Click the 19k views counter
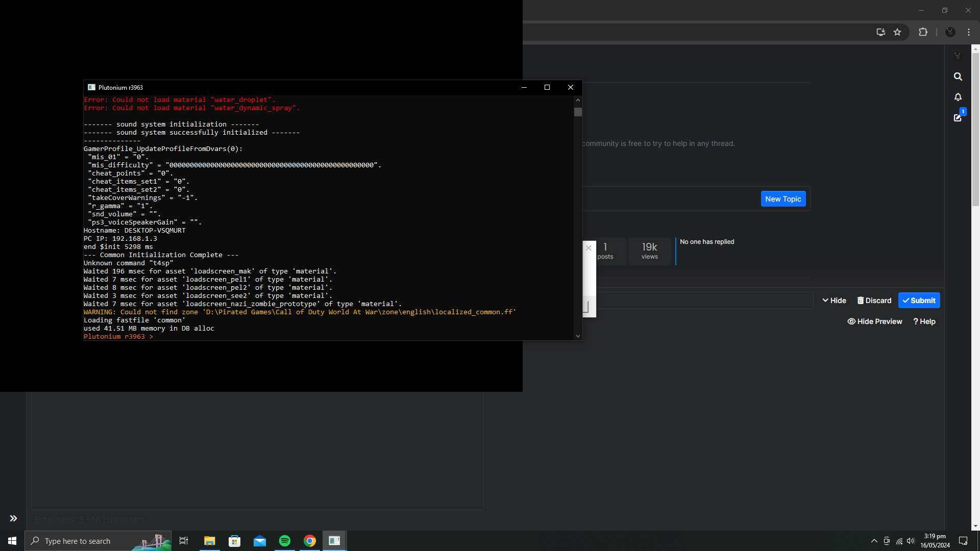Viewport: 980px width, 551px height. point(649,251)
